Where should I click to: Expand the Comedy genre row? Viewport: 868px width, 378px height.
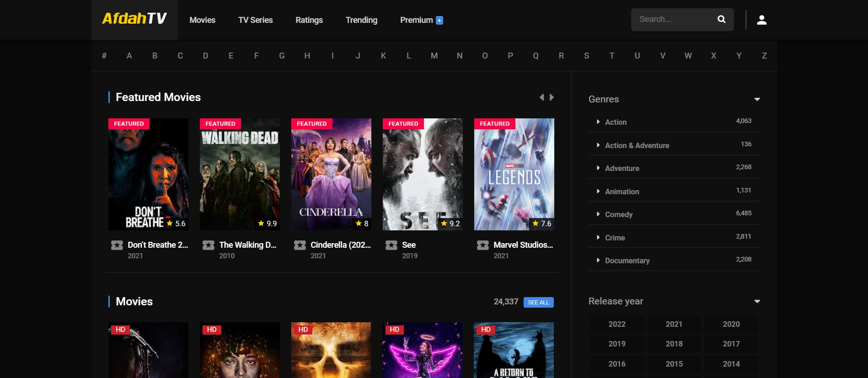674,214
